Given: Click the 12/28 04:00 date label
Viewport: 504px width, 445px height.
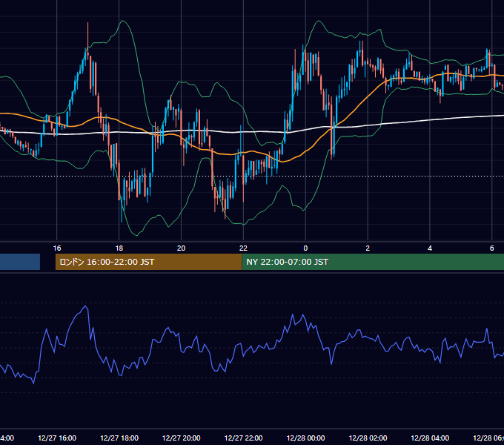Looking at the screenshot, I should point(430,438).
